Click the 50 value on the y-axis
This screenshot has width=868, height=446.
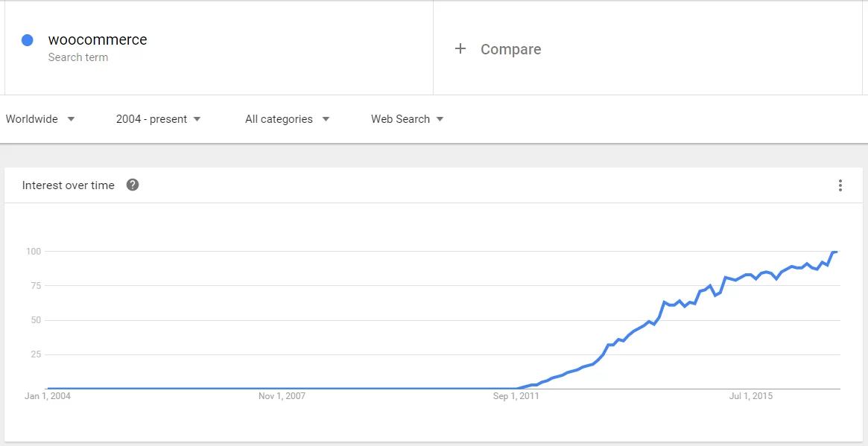(x=35, y=320)
